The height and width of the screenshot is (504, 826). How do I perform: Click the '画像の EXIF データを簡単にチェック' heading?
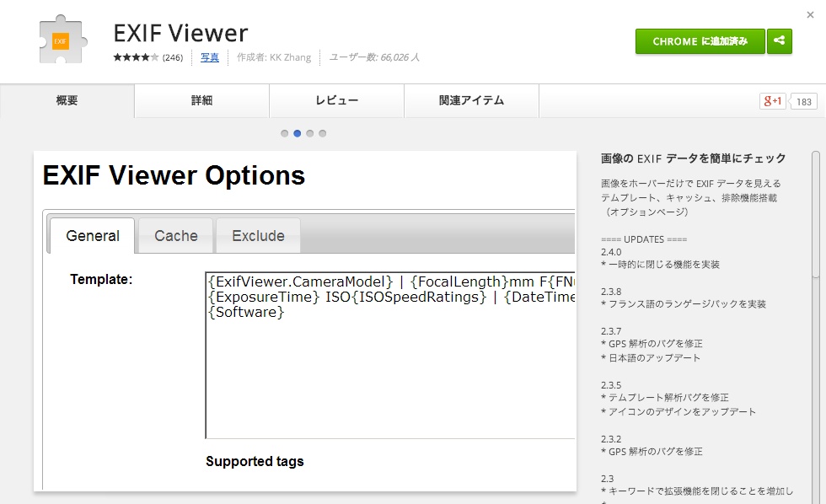(x=693, y=158)
